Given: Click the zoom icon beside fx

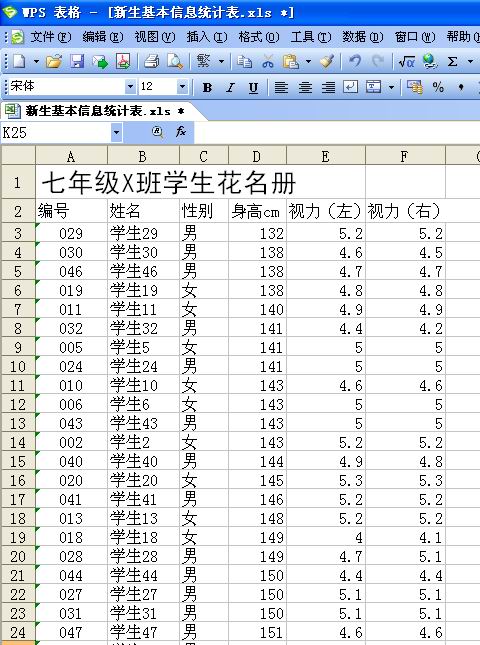Looking at the screenshot, I should coord(157,132).
